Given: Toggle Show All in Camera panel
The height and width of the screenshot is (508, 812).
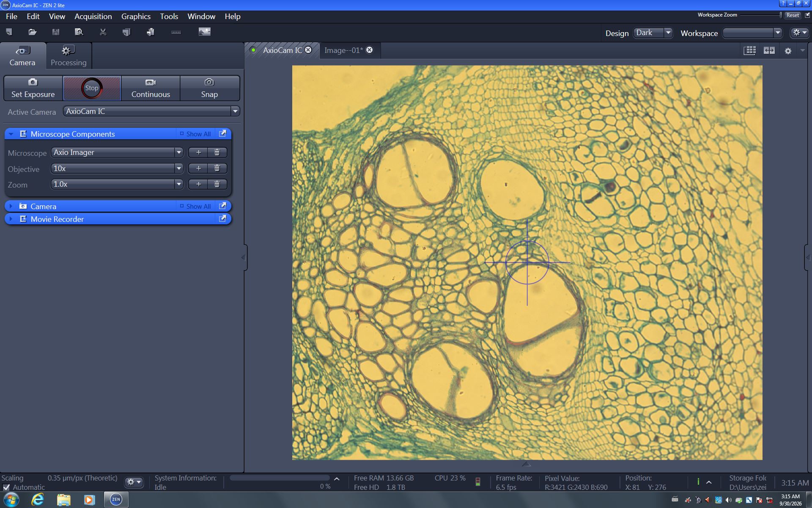Looking at the screenshot, I should click(x=195, y=206).
